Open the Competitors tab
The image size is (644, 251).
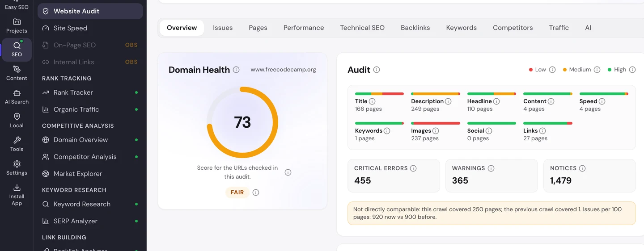[x=513, y=28]
